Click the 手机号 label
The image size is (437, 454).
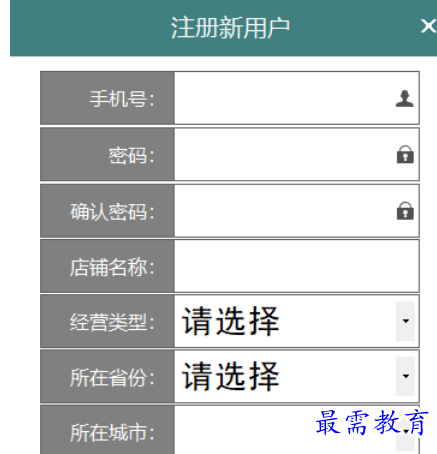pyautogui.click(x=122, y=99)
